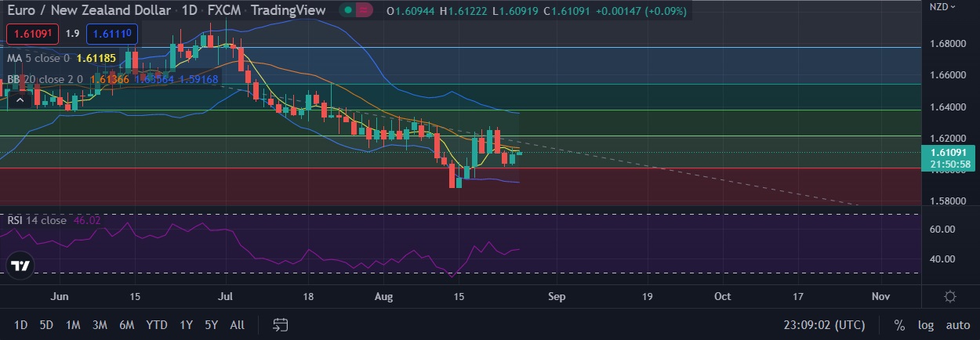Viewport: 980px width, 340px height.
Task: Click the Nov label on time axis
Action: 880,297
